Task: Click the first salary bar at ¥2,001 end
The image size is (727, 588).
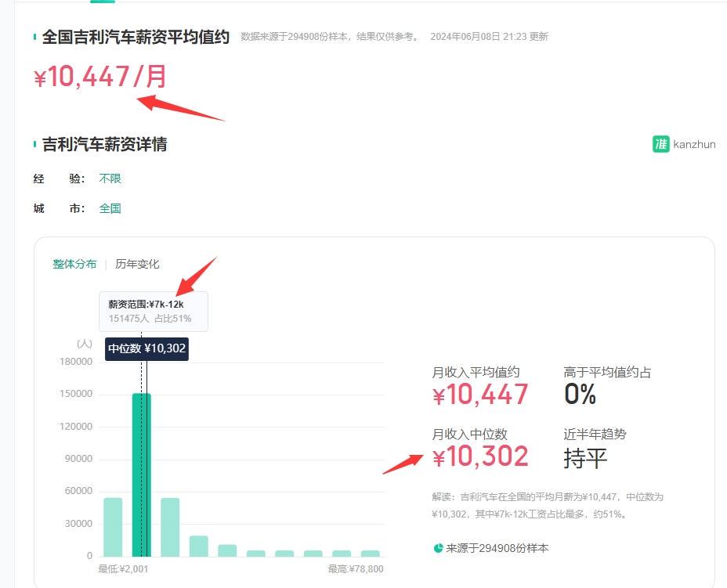Action: coord(113,527)
